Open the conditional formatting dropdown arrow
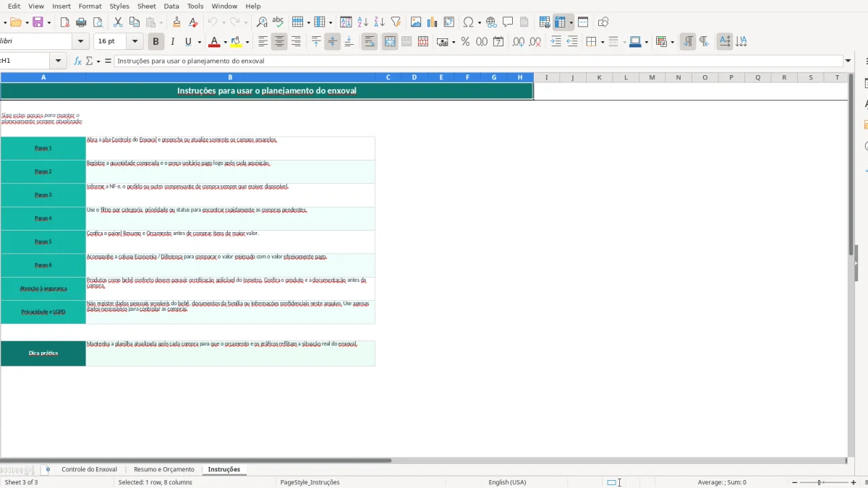868x488 pixels. point(672,42)
